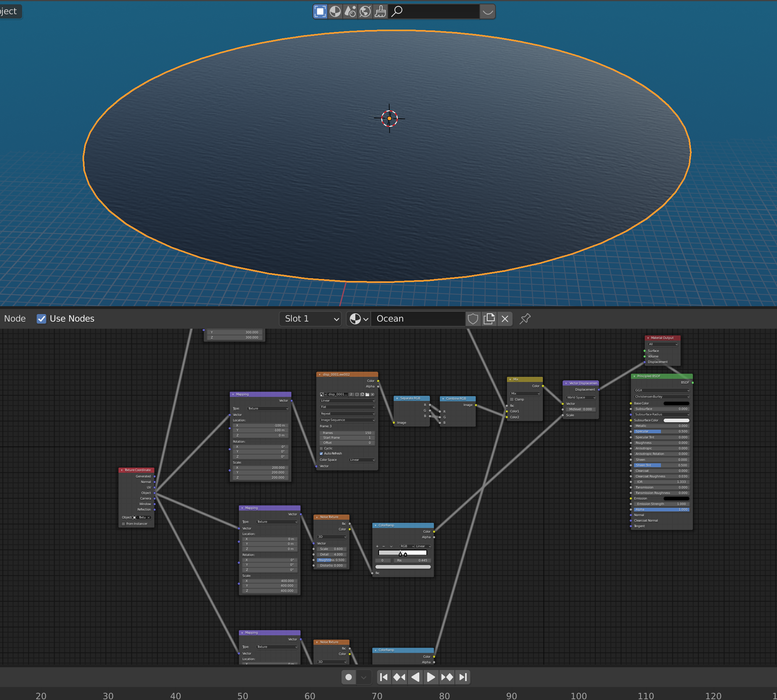777x700 pixels.
Task: Select the material data-type filter icon
Action: (335, 11)
